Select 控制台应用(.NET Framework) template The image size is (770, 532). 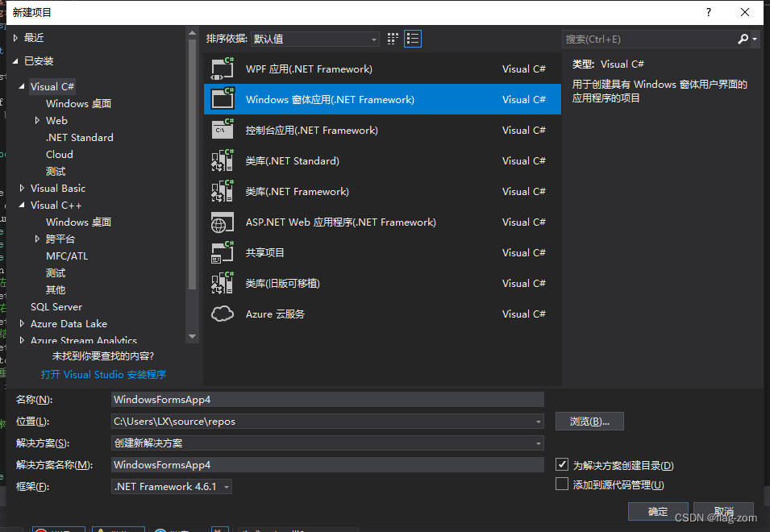point(382,130)
